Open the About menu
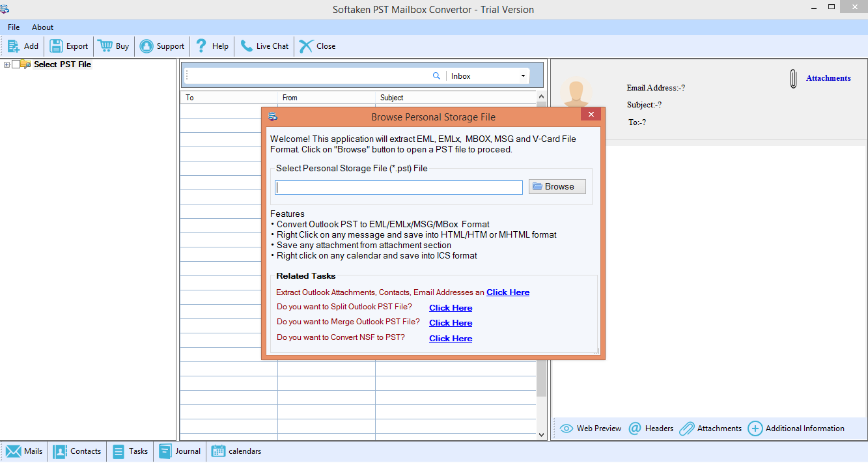Screen dimensions: 868x463 click(x=42, y=27)
